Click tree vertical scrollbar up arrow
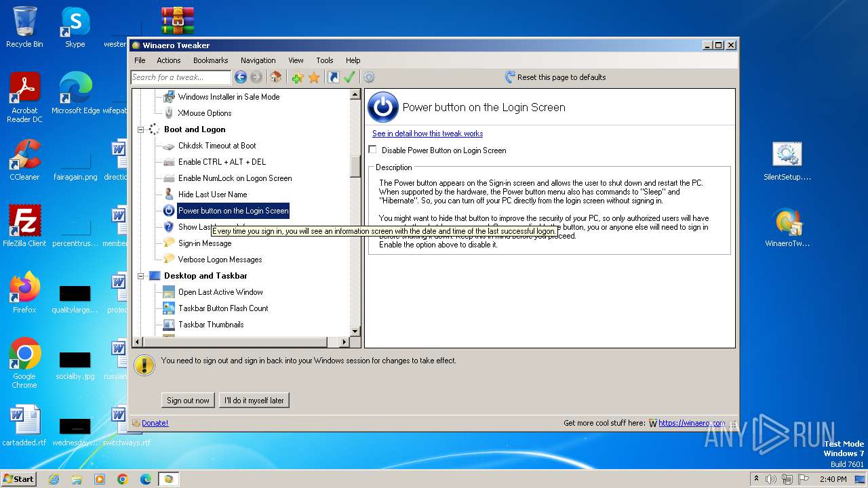 [x=355, y=95]
